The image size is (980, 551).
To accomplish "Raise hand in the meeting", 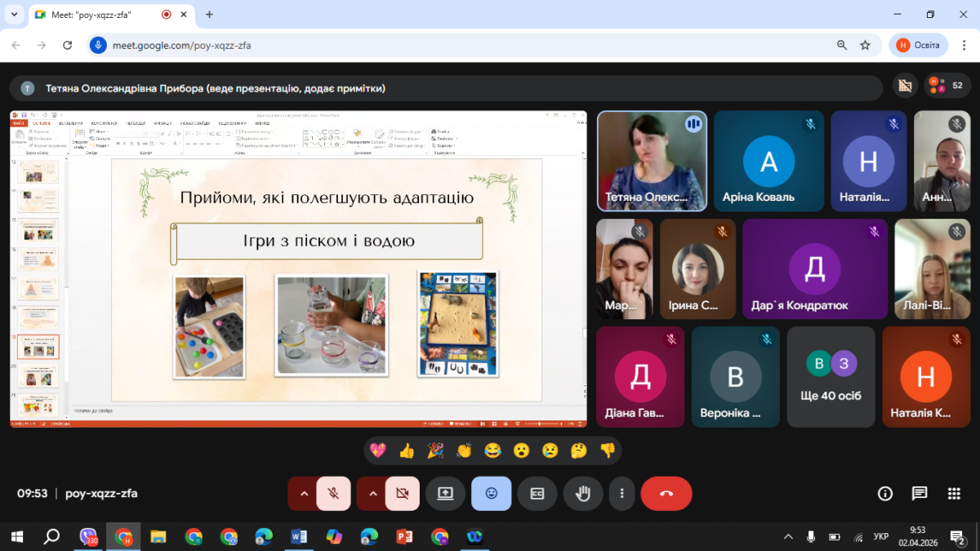I will [582, 493].
